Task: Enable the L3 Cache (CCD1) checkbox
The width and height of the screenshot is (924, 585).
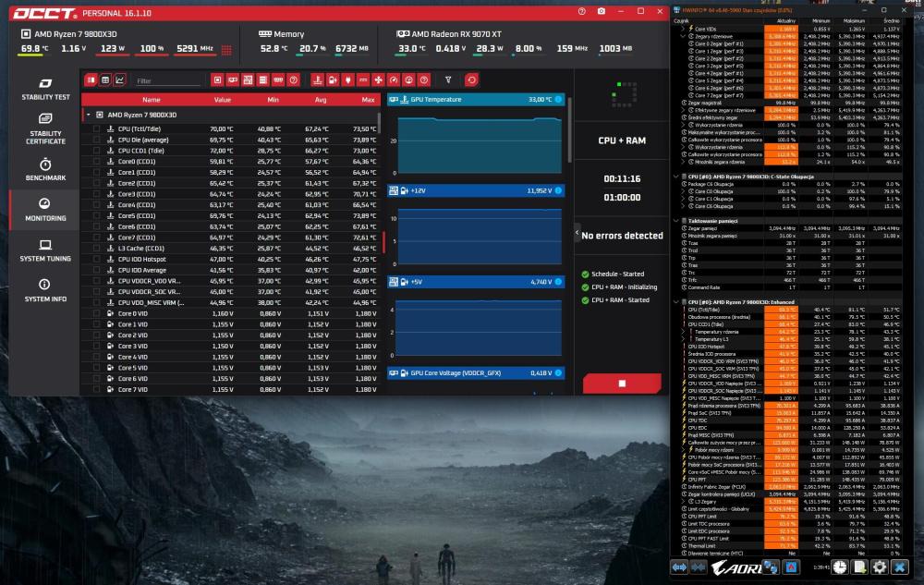Action: [96, 248]
